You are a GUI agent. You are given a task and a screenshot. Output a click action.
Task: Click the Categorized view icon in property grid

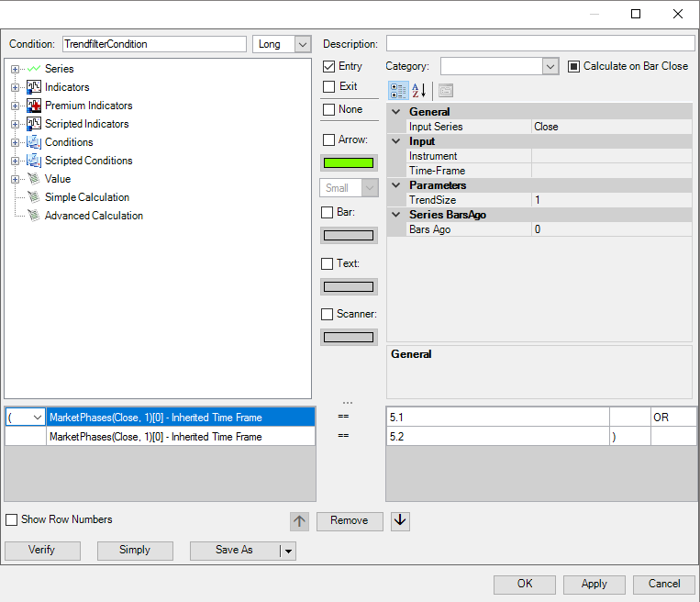coord(398,91)
